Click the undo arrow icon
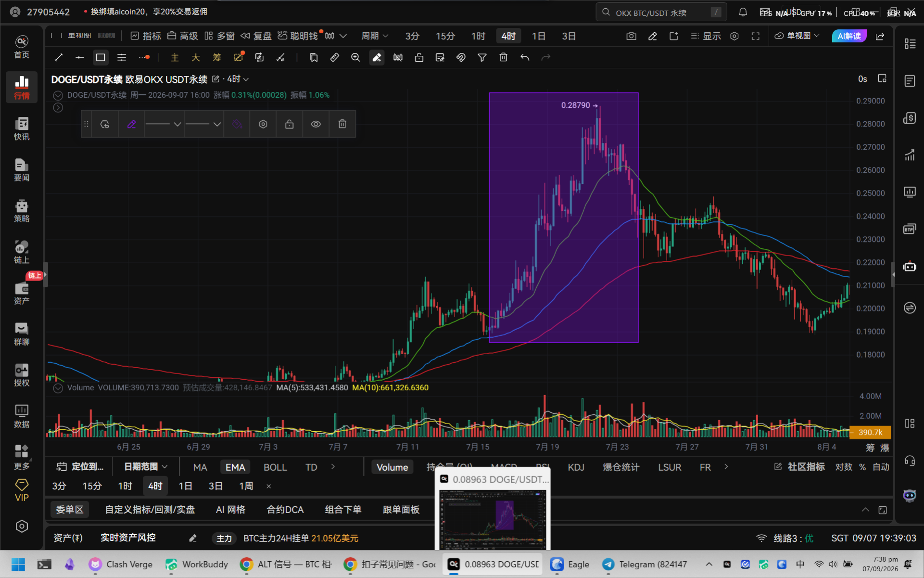The height and width of the screenshot is (578, 924). 524,58
